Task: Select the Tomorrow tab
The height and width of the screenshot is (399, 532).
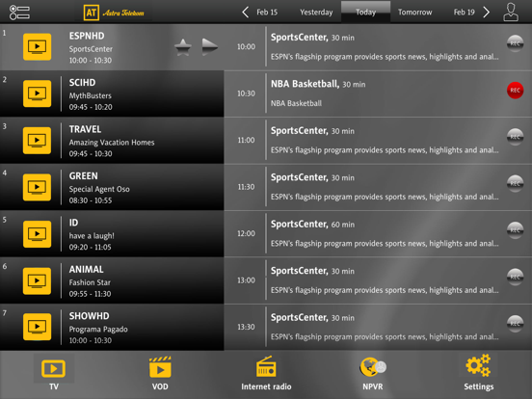Action: (415, 13)
